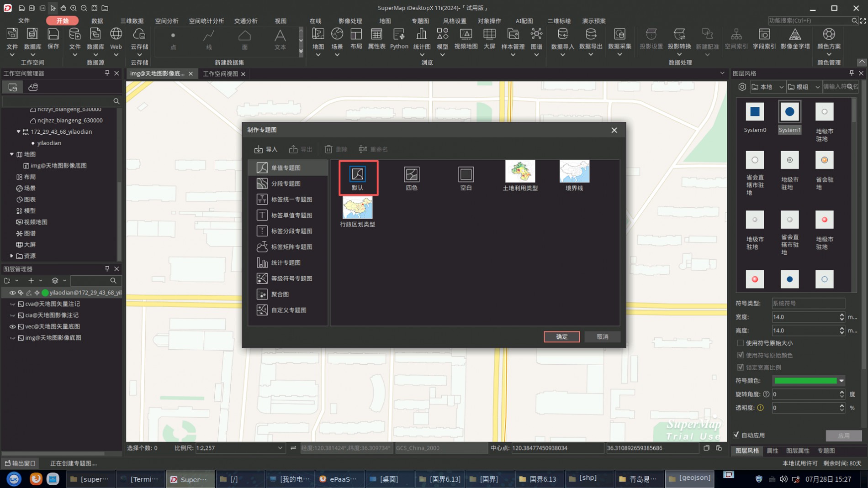Viewport: 868px width, 488px height.
Task: Expand the new-dataset gallery dropdown arrow
Action: click(x=301, y=52)
